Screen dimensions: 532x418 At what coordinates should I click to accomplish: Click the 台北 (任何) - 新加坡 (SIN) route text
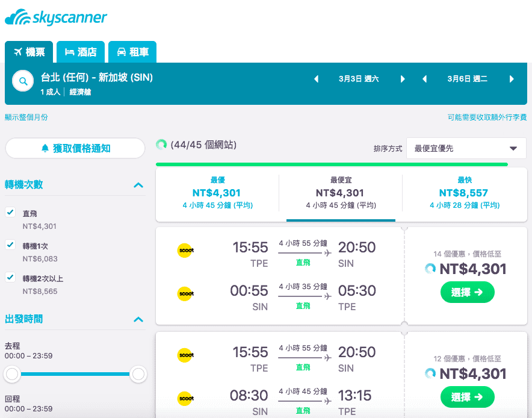click(97, 78)
